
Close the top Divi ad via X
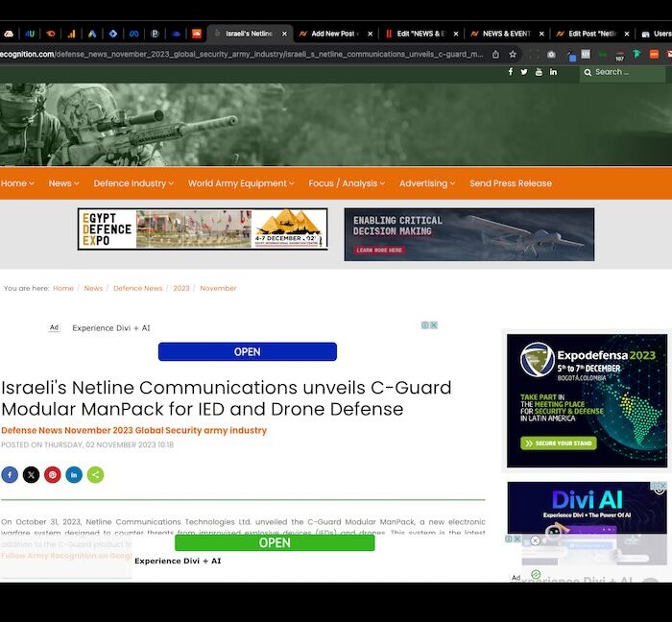[434, 325]
